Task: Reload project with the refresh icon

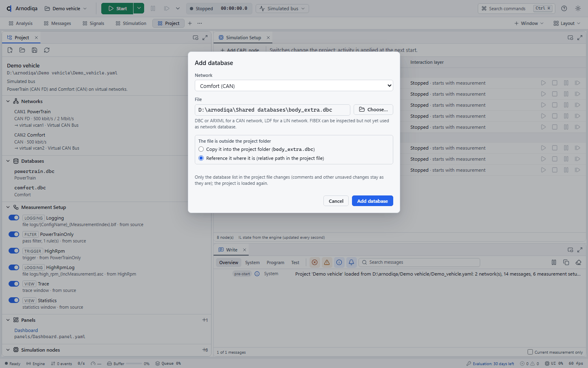Action: click(47, 50)
